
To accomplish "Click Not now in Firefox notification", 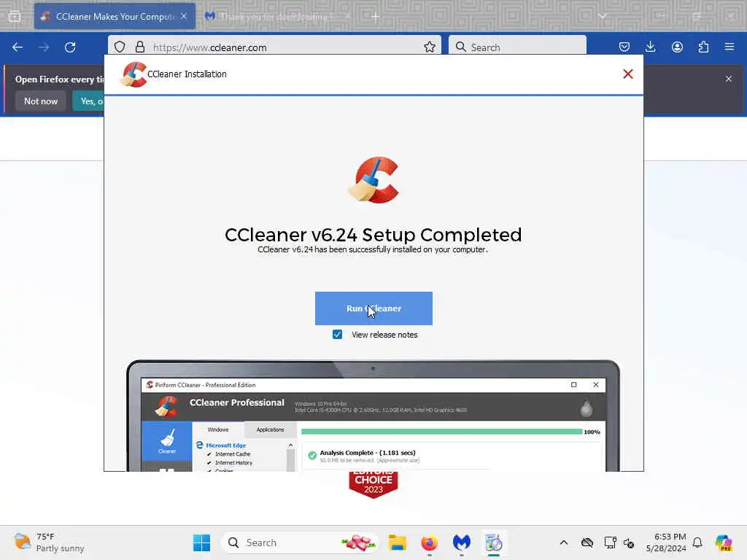I will click(x=41, y=101).
